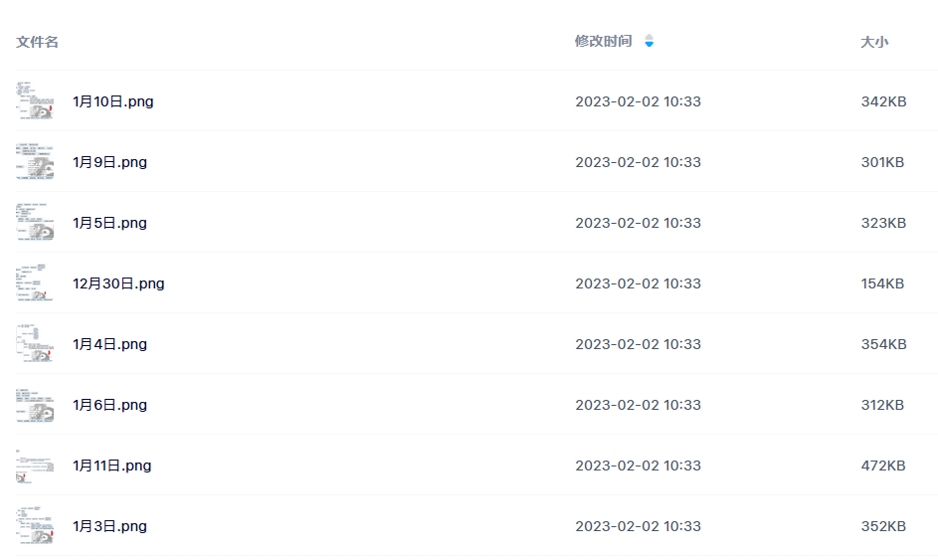Open thumbnail of 1月9日.png
Image resolution: width=938 pixels, height=560 pixels.
click(35, 161)
